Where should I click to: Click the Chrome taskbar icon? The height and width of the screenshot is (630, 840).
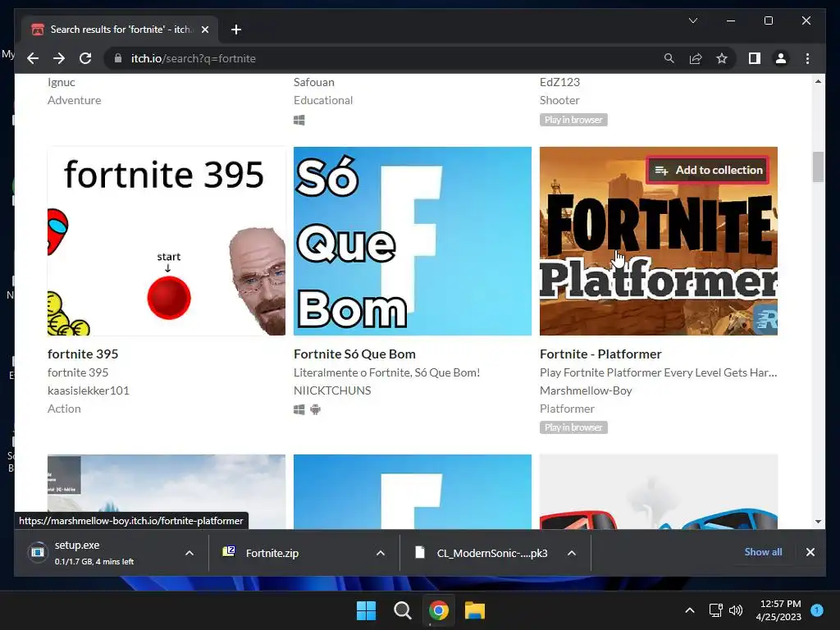(438, 610)
